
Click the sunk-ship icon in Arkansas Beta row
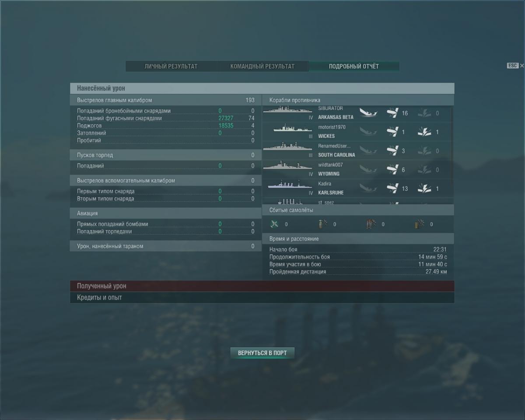pyautogui.click(x=368, y=113)
